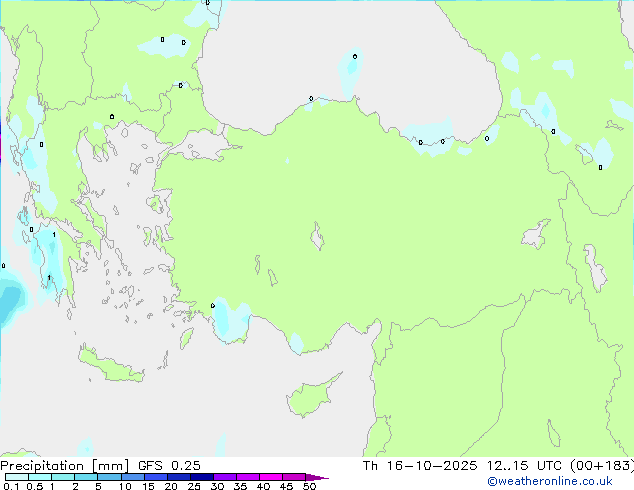Click the legend swatch between 15 and 20
634x490 pixels.
156,477
